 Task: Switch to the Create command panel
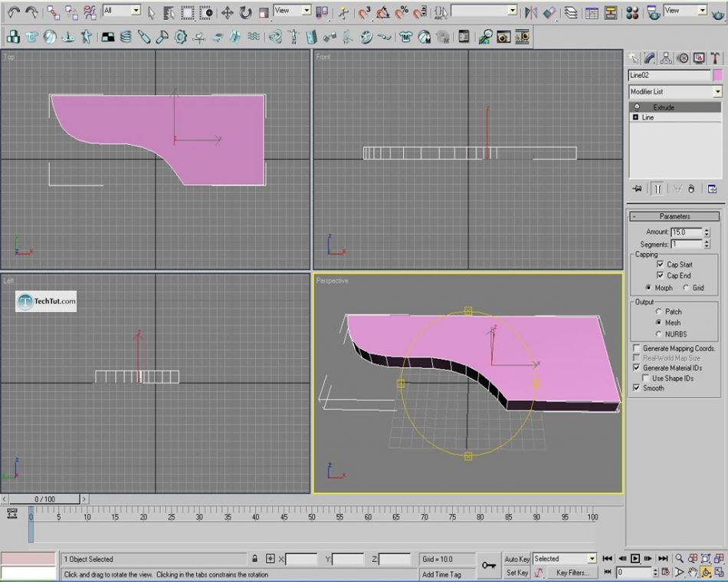(633, 58)
